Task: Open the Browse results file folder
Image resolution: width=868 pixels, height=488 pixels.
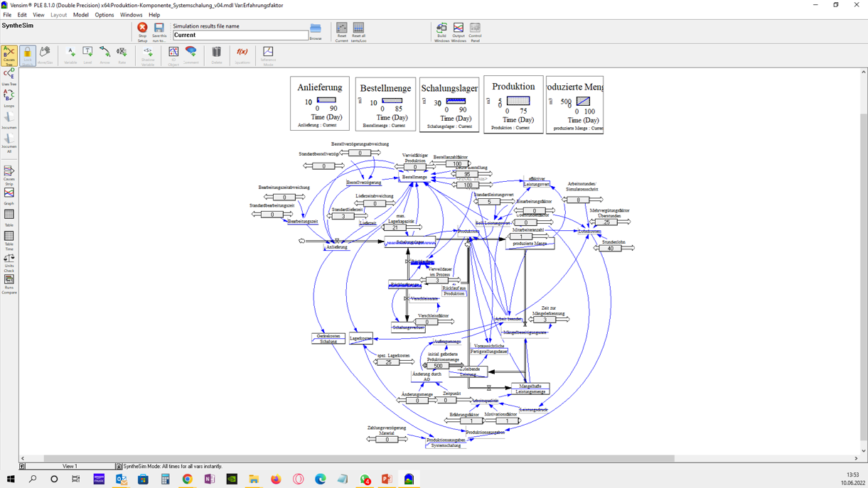Action: [316, 31]
